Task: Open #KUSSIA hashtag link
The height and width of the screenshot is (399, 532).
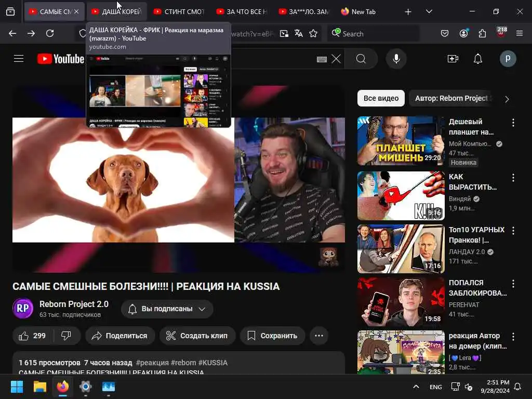Action: 212,363
